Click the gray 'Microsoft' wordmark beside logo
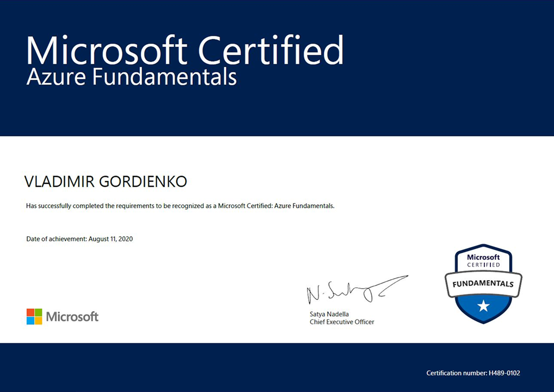This screenshot has height=392, width=554. point(72,317)
